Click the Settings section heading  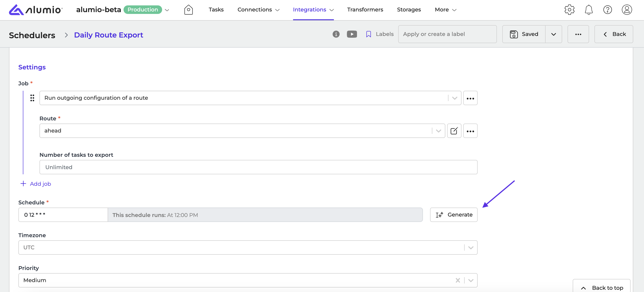32,67
